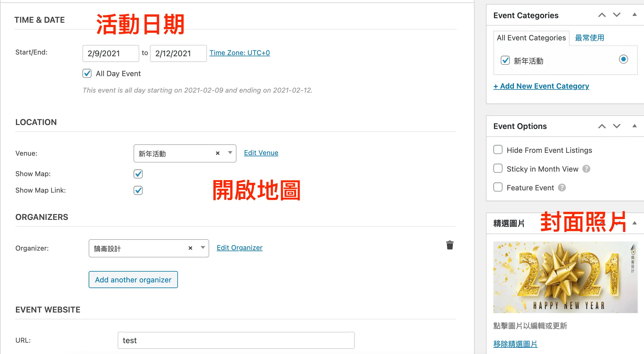
Task: Move Event Categories panel up
Action: pyautogui.click(x=602, y=15)
